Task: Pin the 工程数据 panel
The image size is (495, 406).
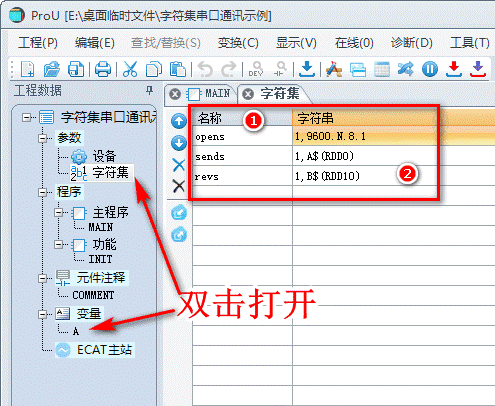Action: coord(150,90)
